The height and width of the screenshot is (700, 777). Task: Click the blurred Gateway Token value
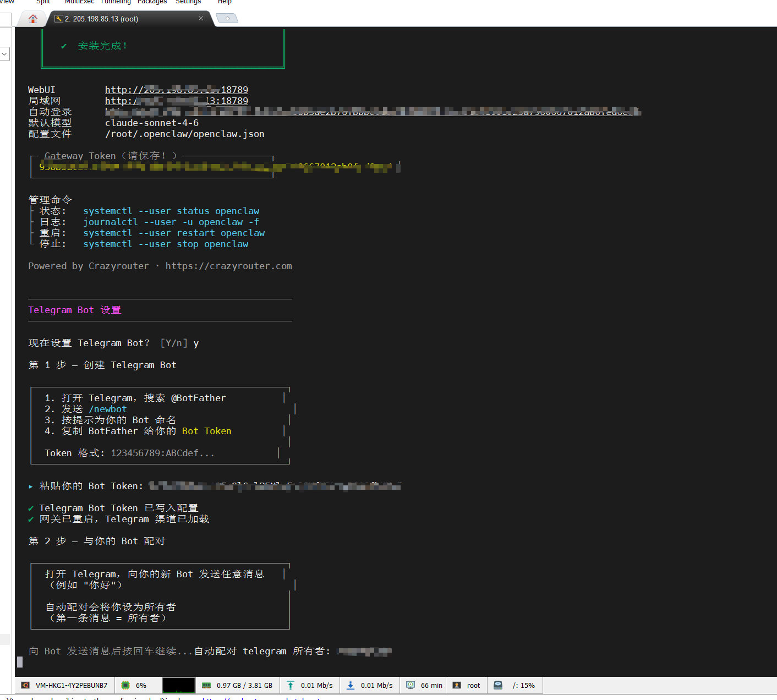click(x=219, y=167)
